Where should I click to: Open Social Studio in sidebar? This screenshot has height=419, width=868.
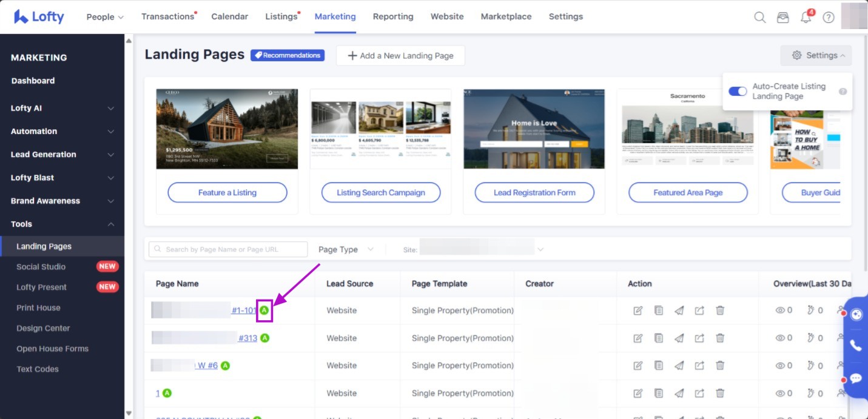pyautogui.click(x=41, y=267)
